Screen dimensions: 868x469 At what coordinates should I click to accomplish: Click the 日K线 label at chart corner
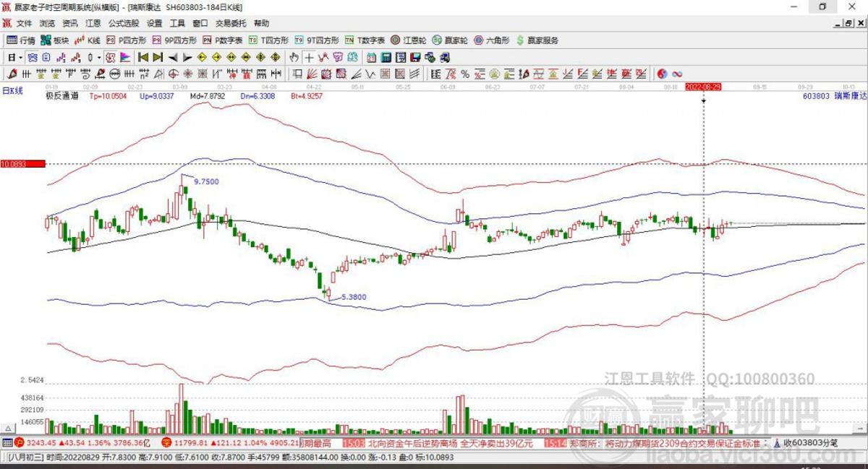pyautogui.click(x=12, y=91)
